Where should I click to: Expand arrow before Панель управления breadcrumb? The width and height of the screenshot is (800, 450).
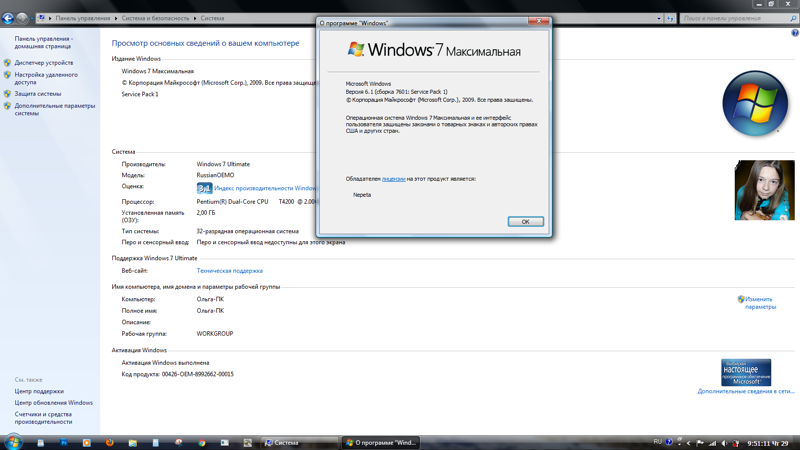pos(50,18)
